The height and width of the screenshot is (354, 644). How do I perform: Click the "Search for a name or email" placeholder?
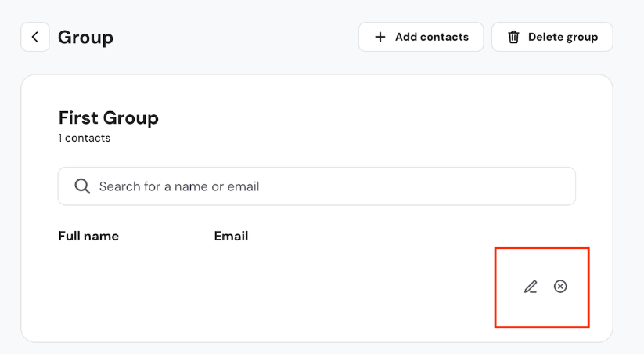point(179,186)
